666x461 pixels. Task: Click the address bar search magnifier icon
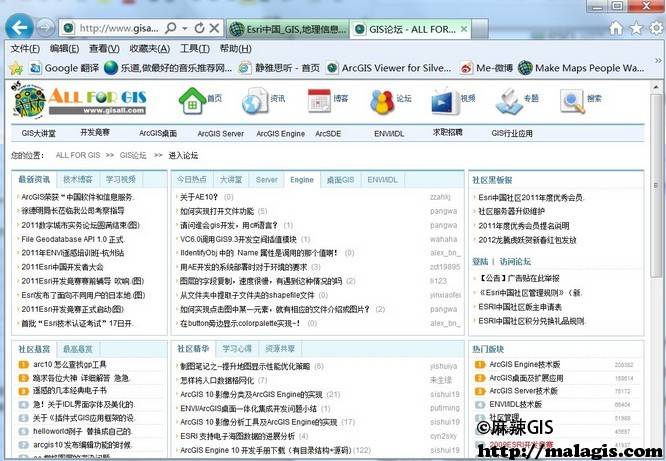point(171,28)
